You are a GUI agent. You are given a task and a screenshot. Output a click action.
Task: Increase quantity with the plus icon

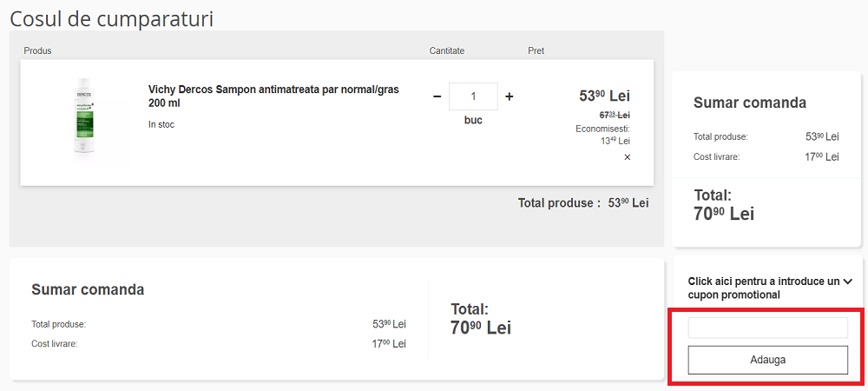[510, 96]
